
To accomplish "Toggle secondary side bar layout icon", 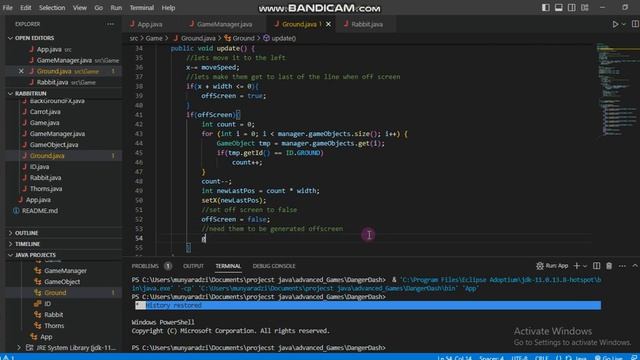I will click(x=572, y=7).
